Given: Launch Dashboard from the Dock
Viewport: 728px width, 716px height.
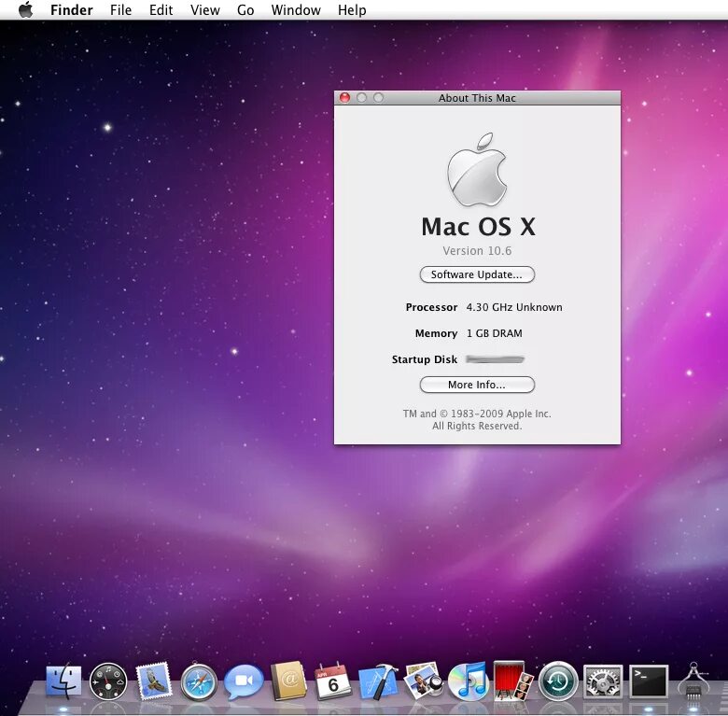Looking at the screenshot, I should coord(108,681).
